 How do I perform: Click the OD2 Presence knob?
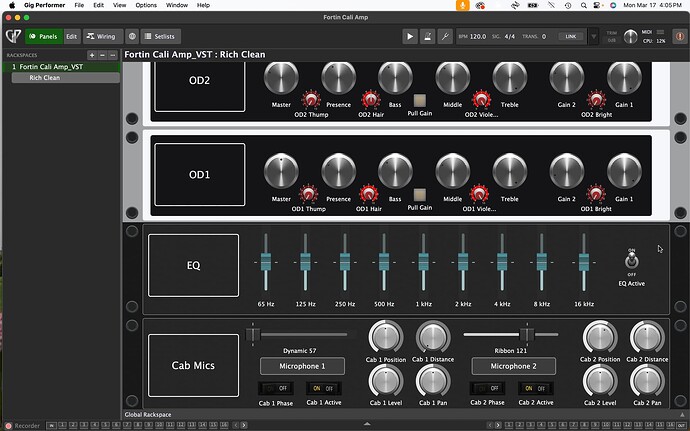[338, 78]
